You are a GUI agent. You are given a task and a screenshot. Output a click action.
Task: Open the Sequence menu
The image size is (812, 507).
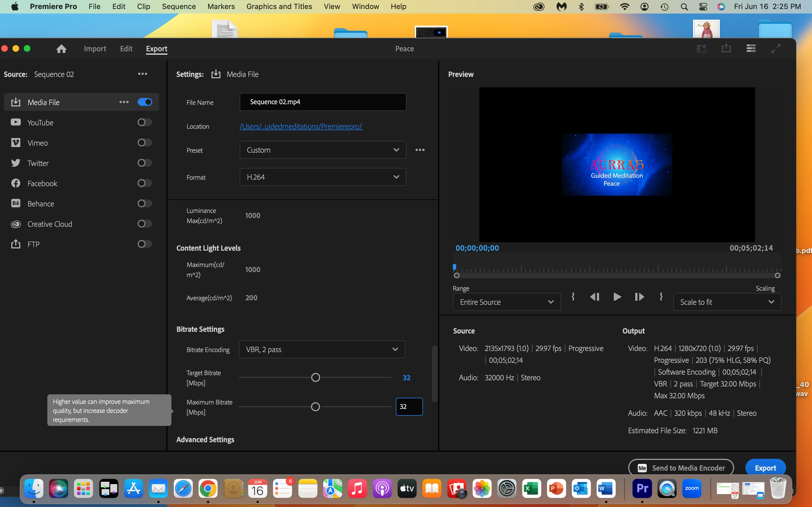click(178, 7)
